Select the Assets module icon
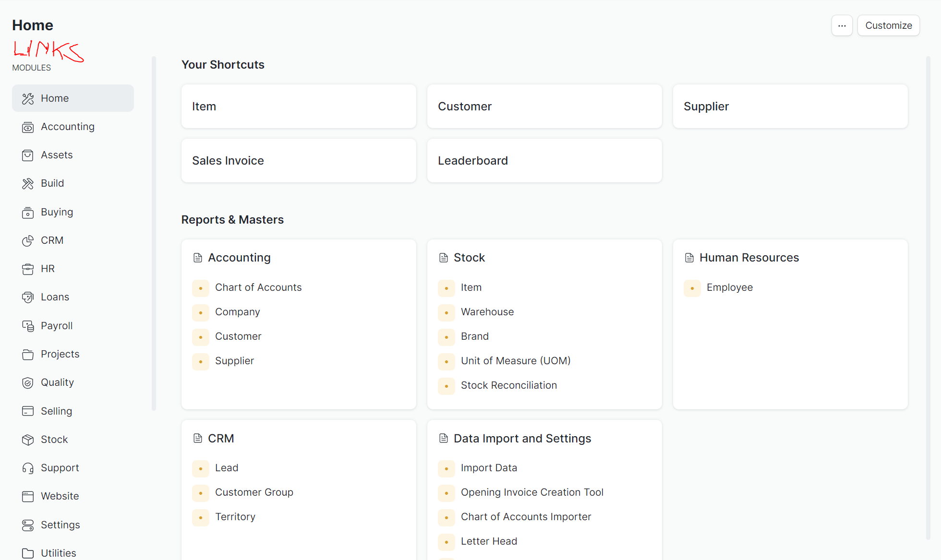 28,155
